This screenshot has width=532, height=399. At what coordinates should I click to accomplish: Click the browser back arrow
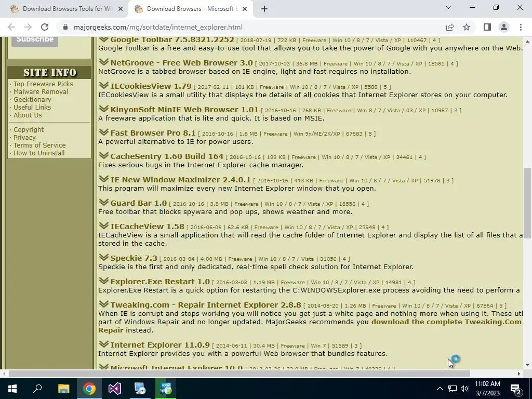(11, 27)
